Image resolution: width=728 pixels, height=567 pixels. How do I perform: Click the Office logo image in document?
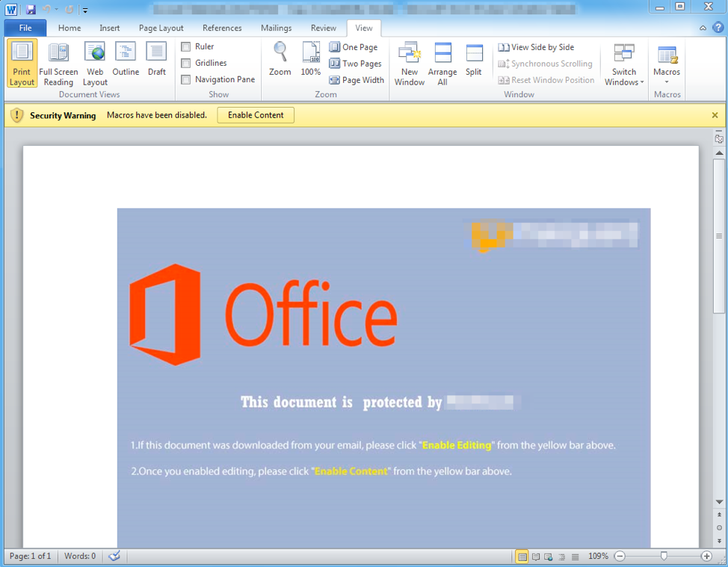263,314
